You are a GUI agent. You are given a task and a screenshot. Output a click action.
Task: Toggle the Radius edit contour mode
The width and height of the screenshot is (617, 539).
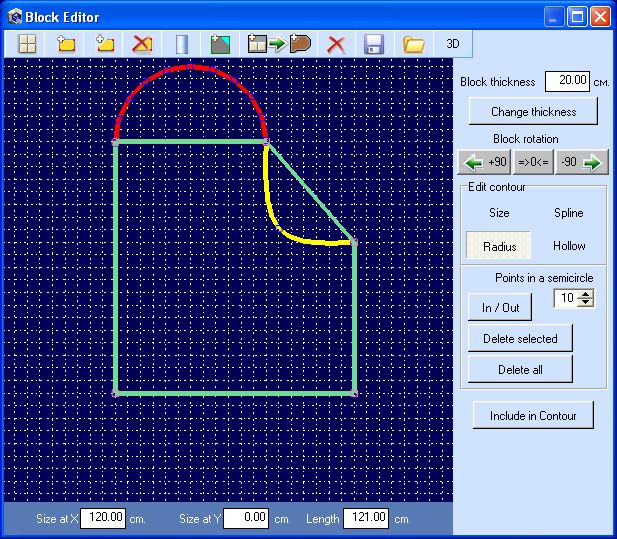pyautogui.click(x=499, y=246)
